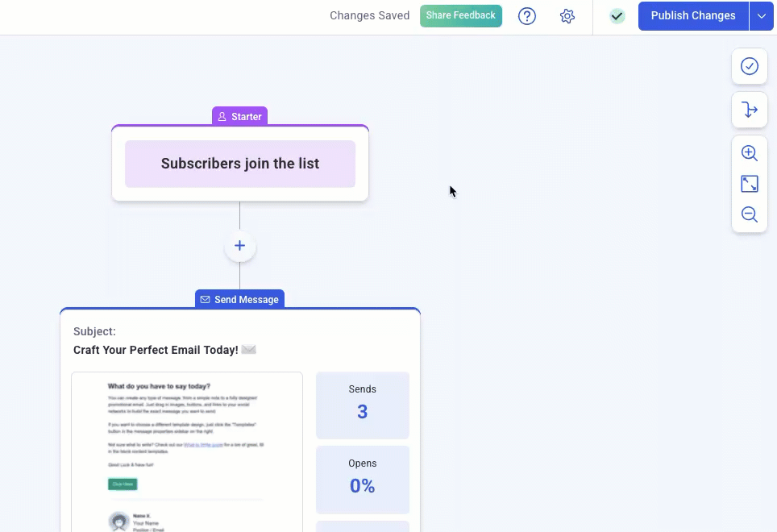Open the help question mark icon
Viewport: 777px width, 532px height.
[527, 16]
